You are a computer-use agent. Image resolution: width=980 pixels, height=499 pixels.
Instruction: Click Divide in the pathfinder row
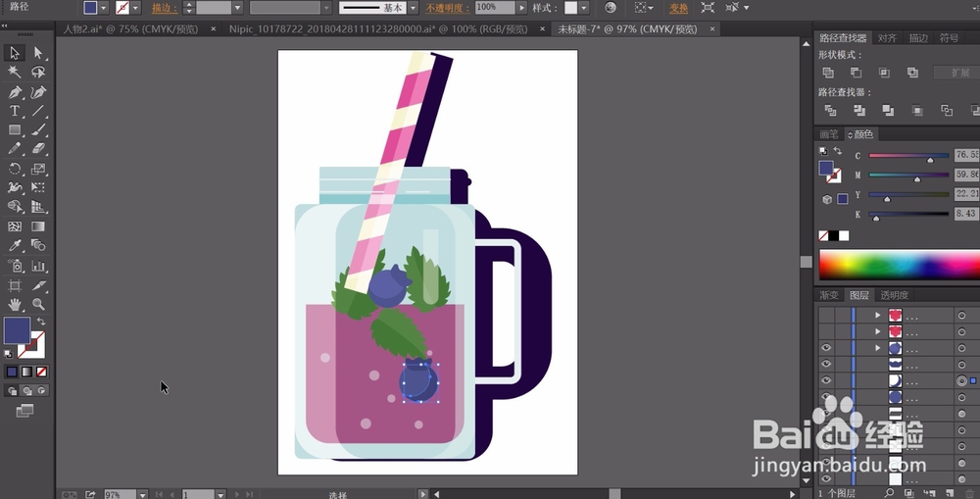pos(830,111)
